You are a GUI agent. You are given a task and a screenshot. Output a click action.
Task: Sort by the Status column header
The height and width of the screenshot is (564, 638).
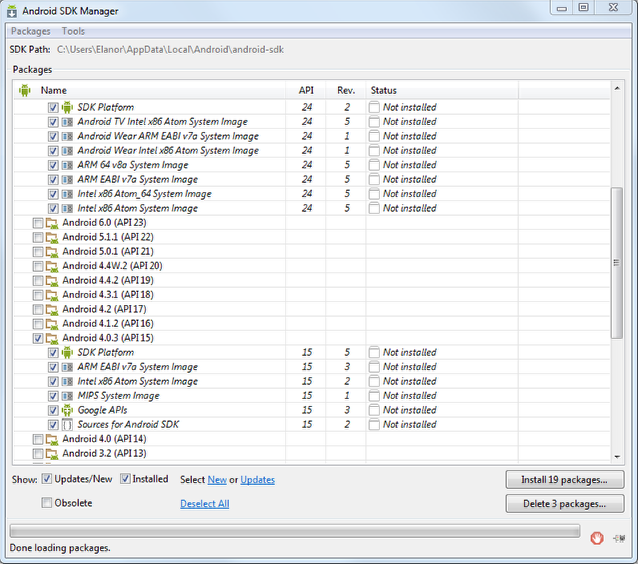(442, 90)
